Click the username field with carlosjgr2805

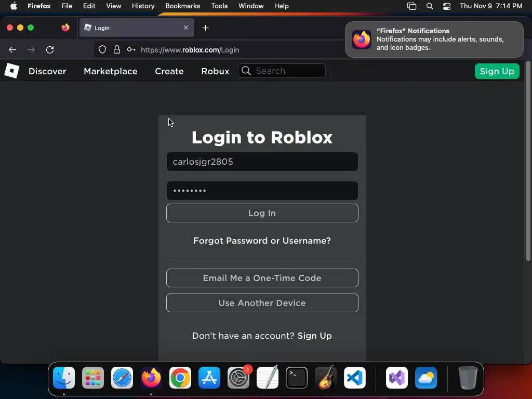tap(262, 162)
